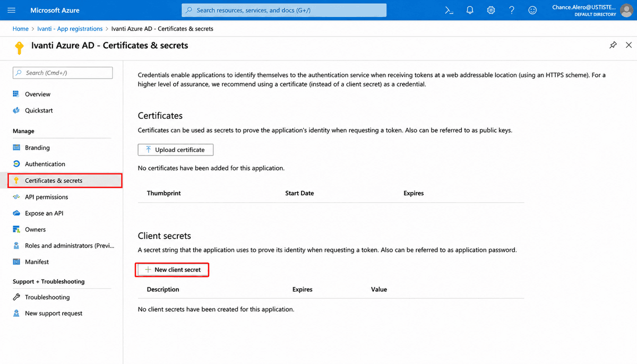Click 'No certificates have been added' message

point(211,168)
